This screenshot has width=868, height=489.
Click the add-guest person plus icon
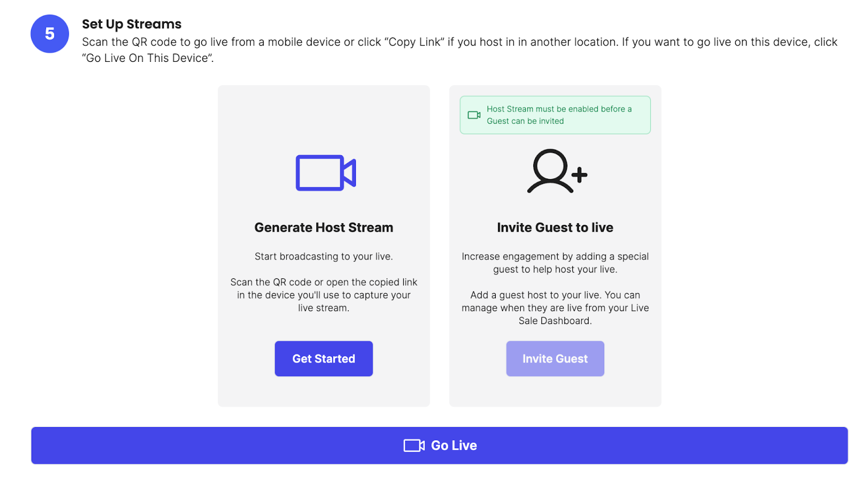557,172
